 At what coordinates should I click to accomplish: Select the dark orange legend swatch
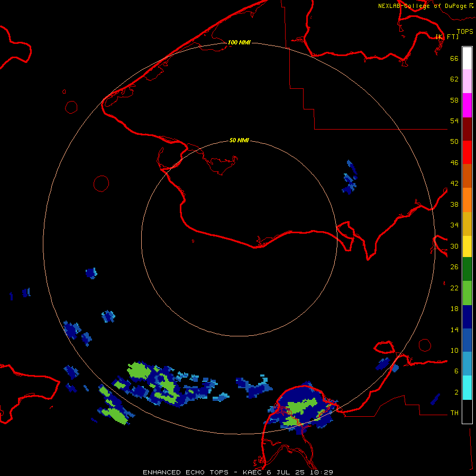click(x=467, y=176)
